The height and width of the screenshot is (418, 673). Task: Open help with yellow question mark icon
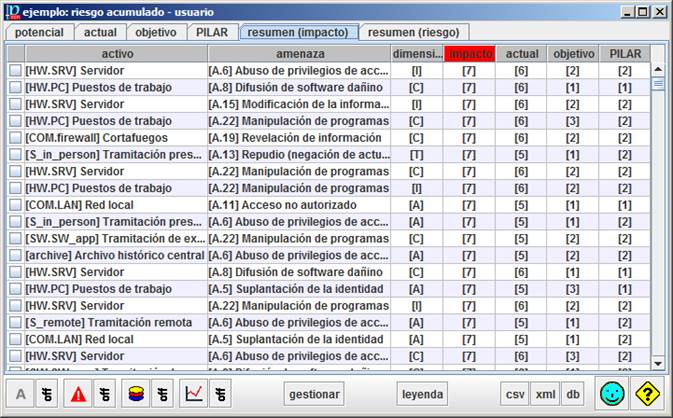click(648, 394)
